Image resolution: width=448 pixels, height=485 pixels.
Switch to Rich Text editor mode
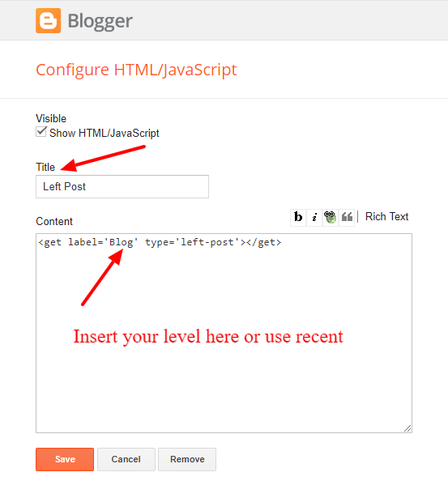click(386, 216)
